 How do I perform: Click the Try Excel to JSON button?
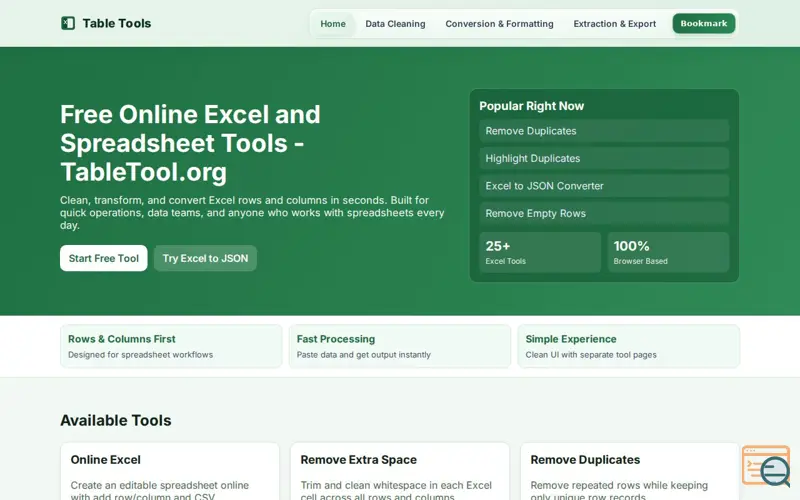[x=205, y=258]
